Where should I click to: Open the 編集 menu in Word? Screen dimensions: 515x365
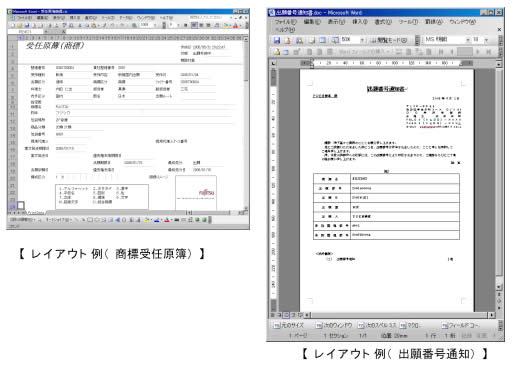pyautogui.click(x=312, y=22)
